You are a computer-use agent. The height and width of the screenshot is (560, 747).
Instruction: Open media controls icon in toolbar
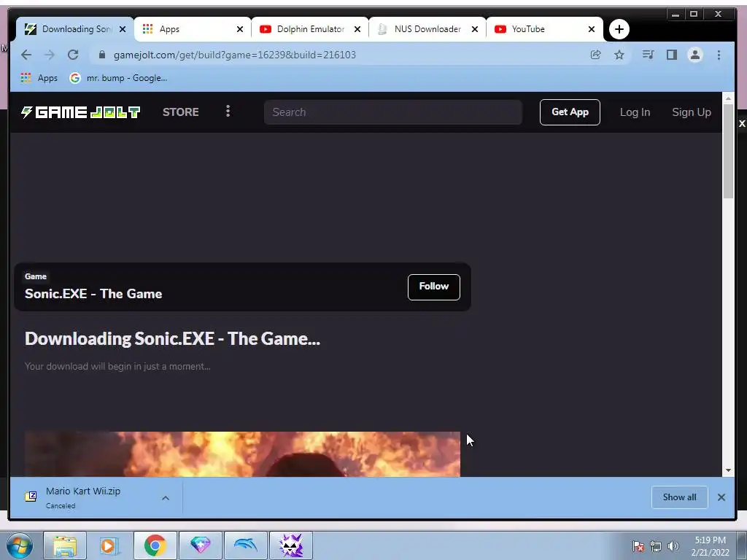click(648, 55)
